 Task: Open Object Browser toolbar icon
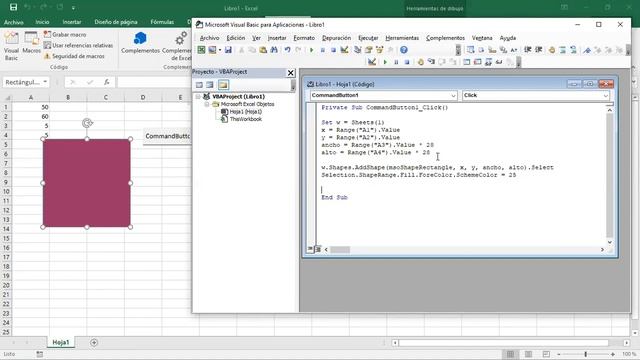(379, 50)
